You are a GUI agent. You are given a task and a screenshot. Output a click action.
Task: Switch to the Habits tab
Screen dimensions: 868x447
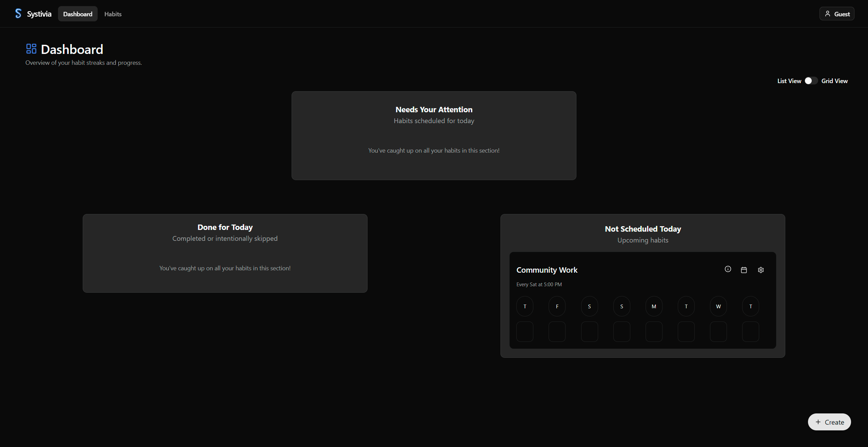[113, 14]
